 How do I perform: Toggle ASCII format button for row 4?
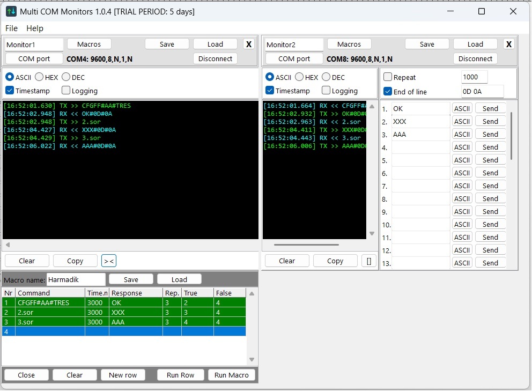462,147
